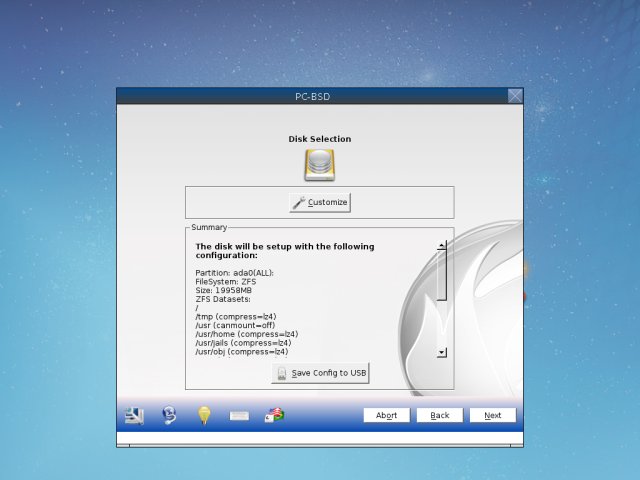Click the "/usr/jails (compress=lz4)" line
Image resolution: width=640 pixels, height=480 pixels.
coord(243,343)
